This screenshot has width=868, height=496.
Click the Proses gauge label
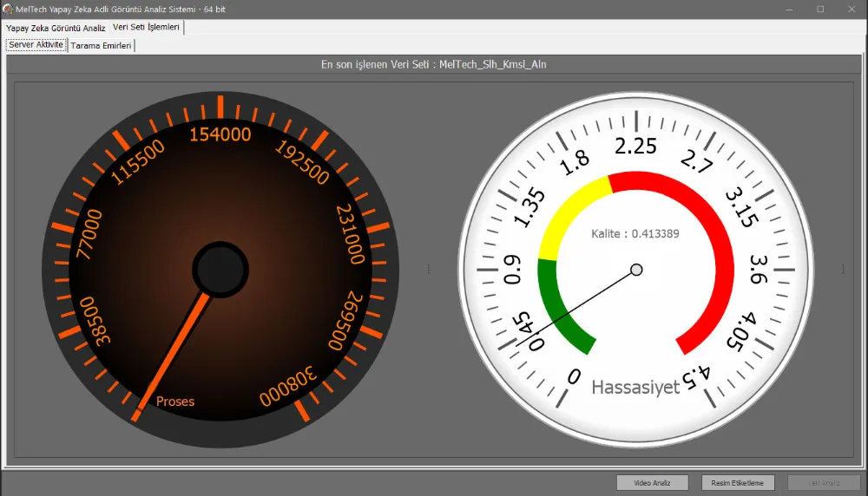175,401
